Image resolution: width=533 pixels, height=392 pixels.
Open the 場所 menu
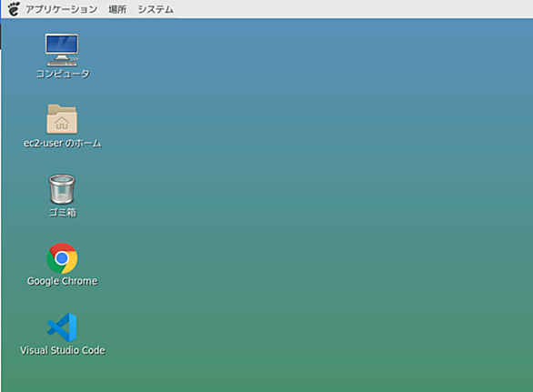117,9
